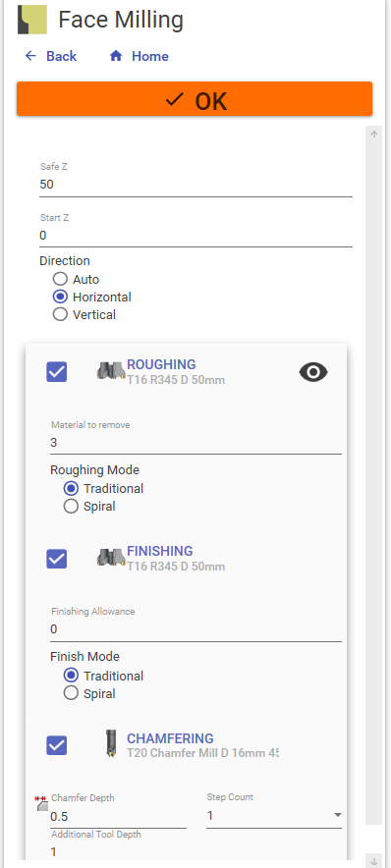Screen dimensions: 391x868
Task: Click the chamfer depth diagram icon
Action: pyautogui.click(x=41, y=804)
